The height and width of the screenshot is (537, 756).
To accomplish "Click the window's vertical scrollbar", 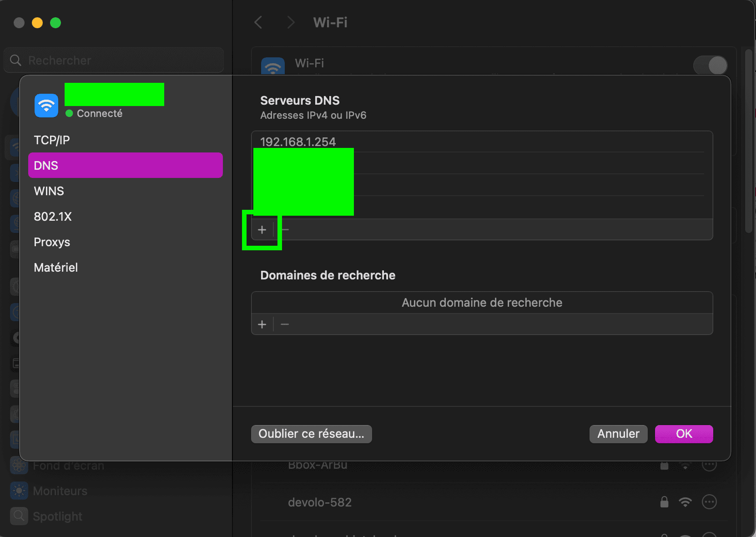I will 748,141.
